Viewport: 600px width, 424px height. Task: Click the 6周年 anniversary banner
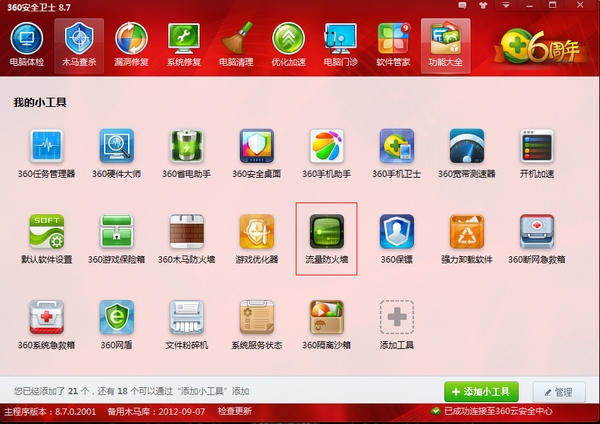point(540,46)
